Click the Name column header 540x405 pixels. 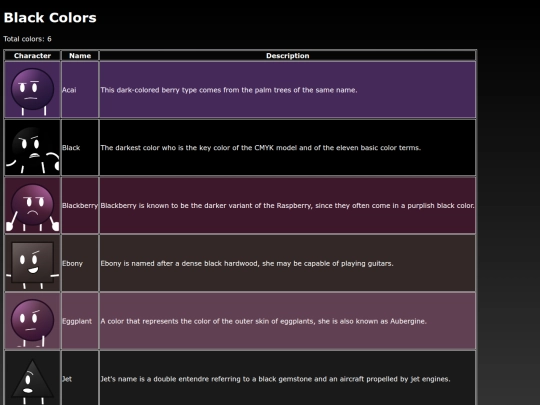click(x=80, y=56)
